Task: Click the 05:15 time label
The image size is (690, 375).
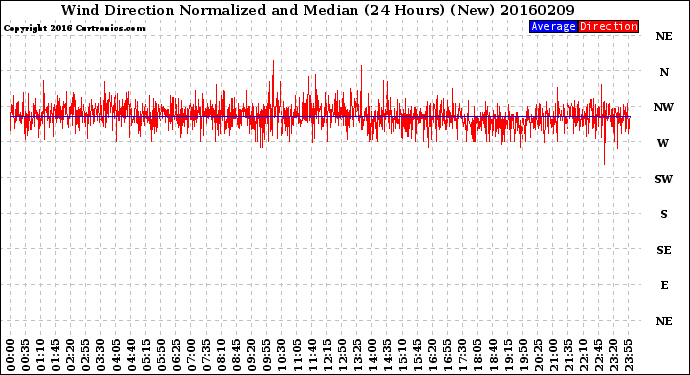Action: [146, 355]
